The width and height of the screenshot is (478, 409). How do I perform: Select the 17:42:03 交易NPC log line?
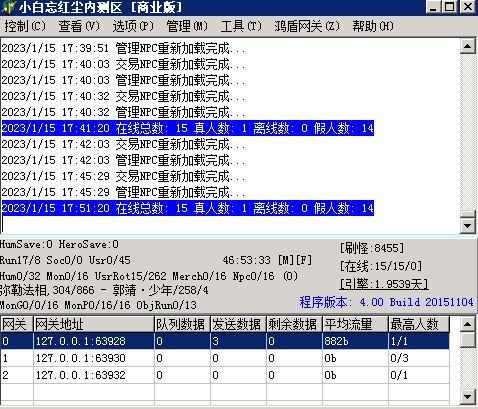123,144
